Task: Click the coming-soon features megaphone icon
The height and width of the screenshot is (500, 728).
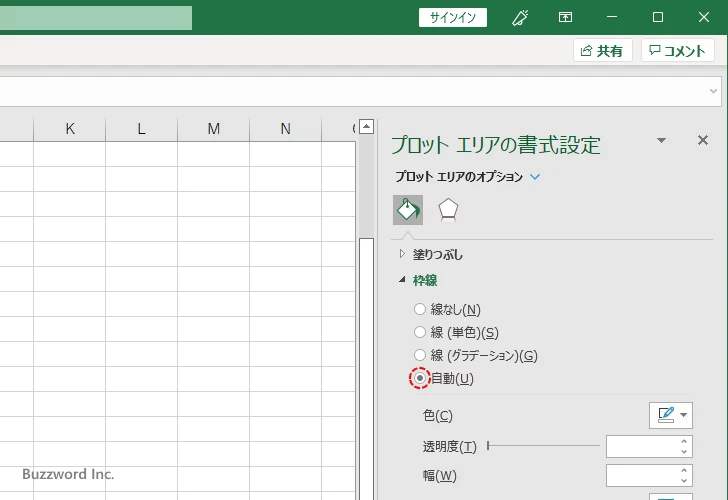Action: tap(520, 17)
